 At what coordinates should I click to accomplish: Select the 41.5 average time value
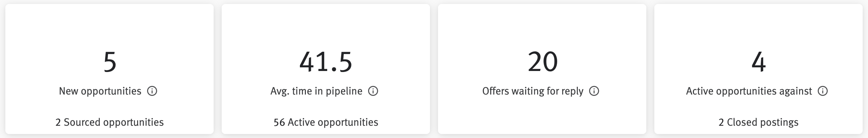pos(326,62)
